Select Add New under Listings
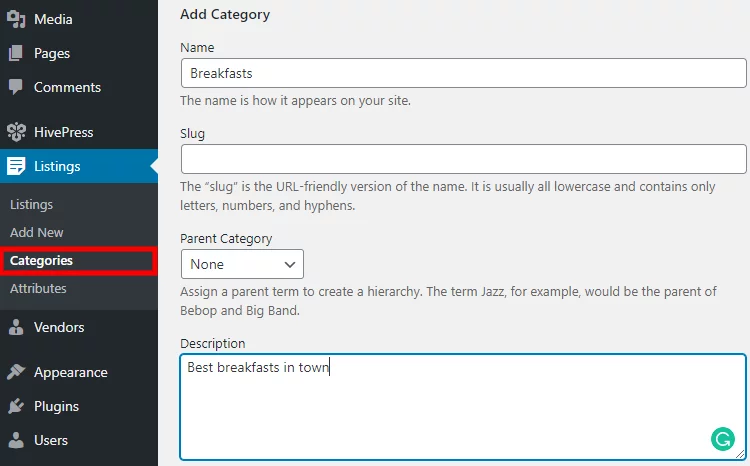The height and width of the screenshot is (466, 750). [36, 233]
